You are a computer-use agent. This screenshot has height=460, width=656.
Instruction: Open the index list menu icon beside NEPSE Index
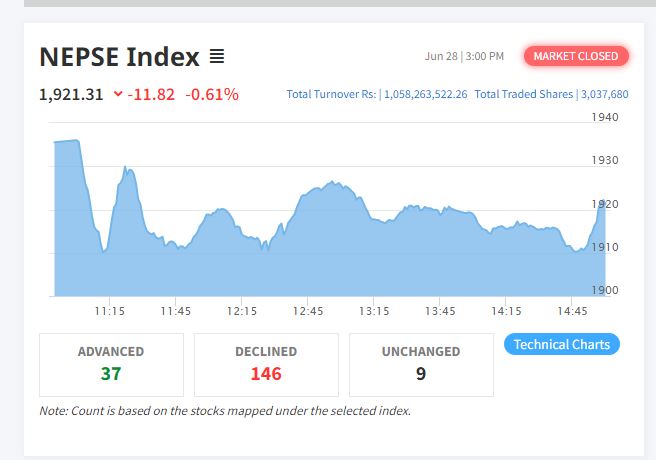[x=217, y=56]
